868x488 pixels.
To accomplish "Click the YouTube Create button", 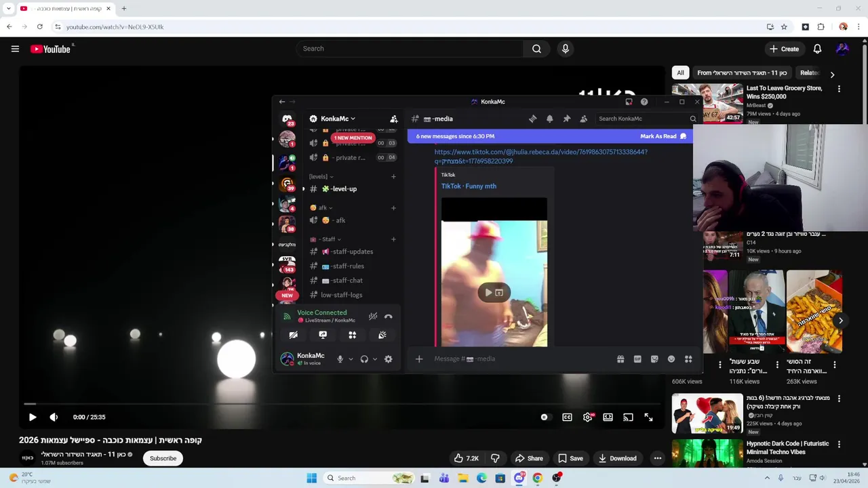I will 784,49.
